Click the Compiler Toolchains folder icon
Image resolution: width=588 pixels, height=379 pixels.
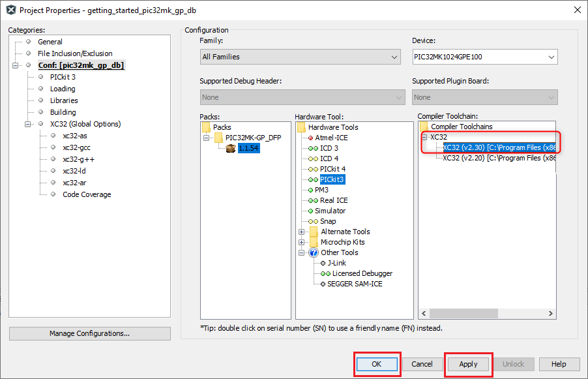click(x=424, y=127)
